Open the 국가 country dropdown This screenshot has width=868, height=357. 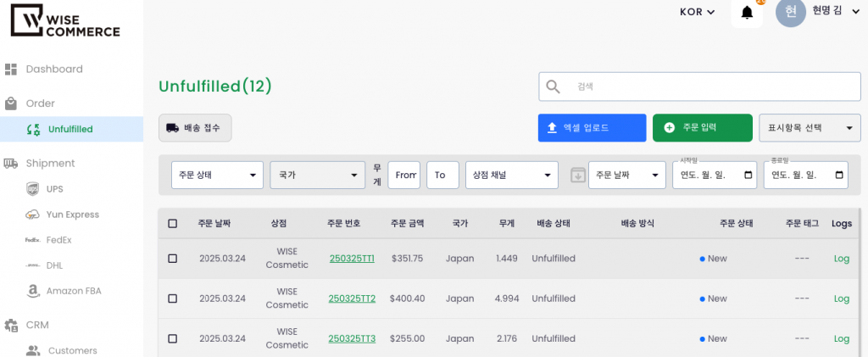317,176
